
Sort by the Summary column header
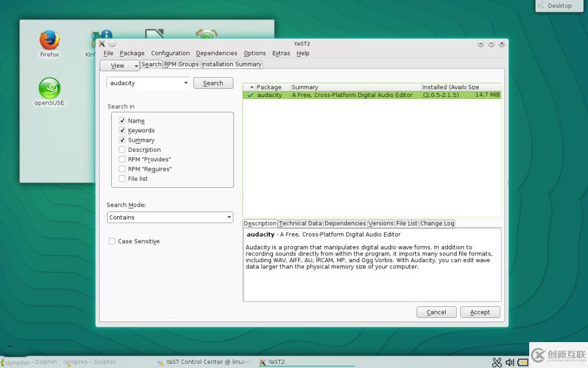pyautogui.click(x=356, y=87)
